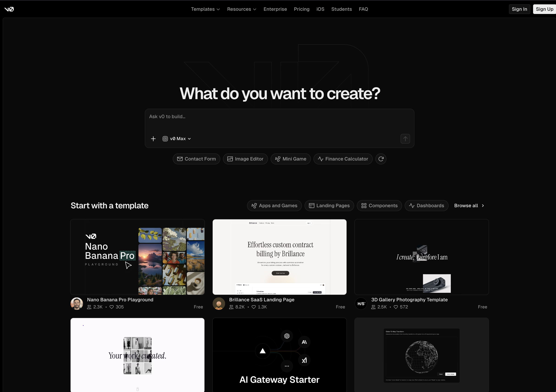Screen dimensions: 556x392
Task: Follow the Browse all templates link
Action: [469, 205]
